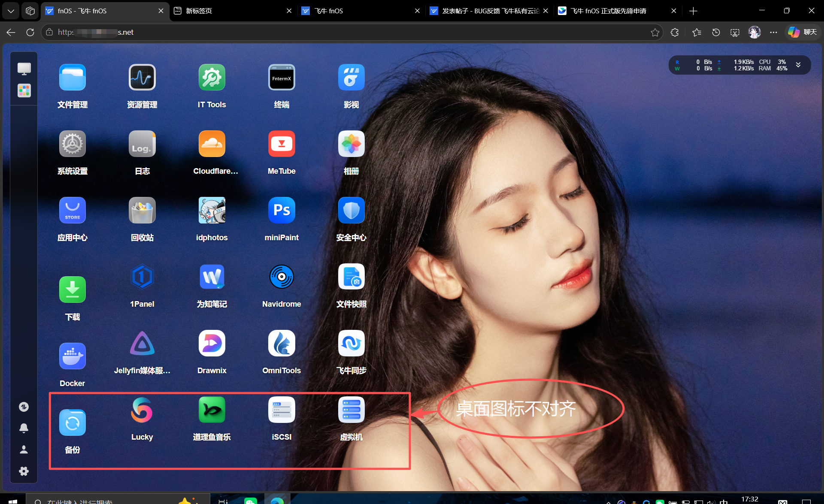Open the browser tab list dropdown
Screen dimensions: 824x504
11,11
